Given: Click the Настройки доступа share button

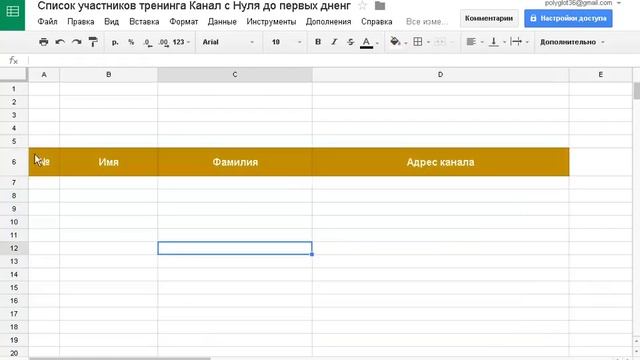Looking at the screenshot, I should 568,18.
